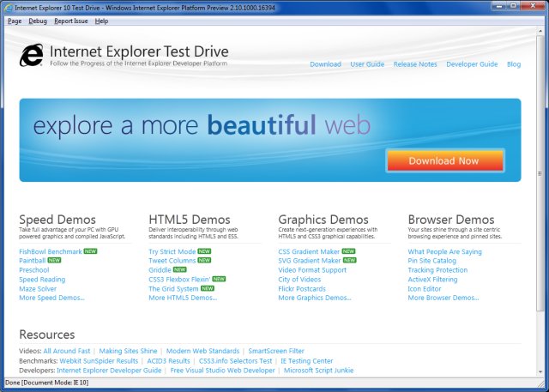Visit the Developer Guide link

pyautogui.click(x=472, y=64)
